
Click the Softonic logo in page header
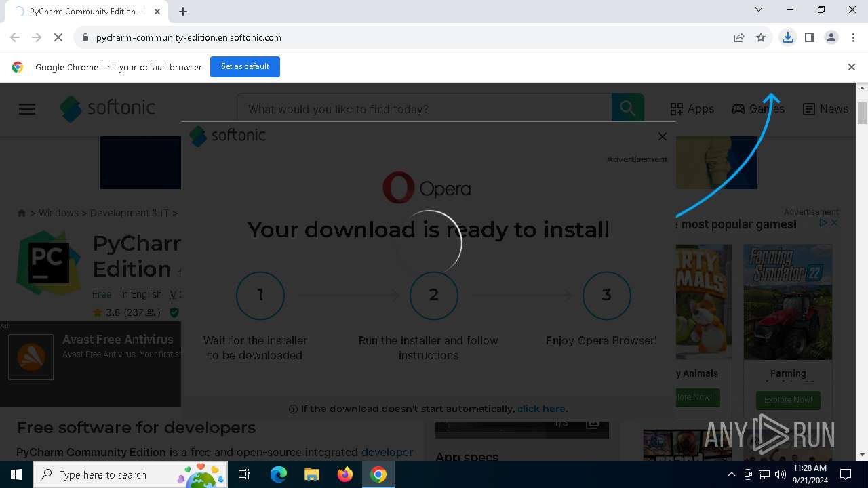click(108, 108)
